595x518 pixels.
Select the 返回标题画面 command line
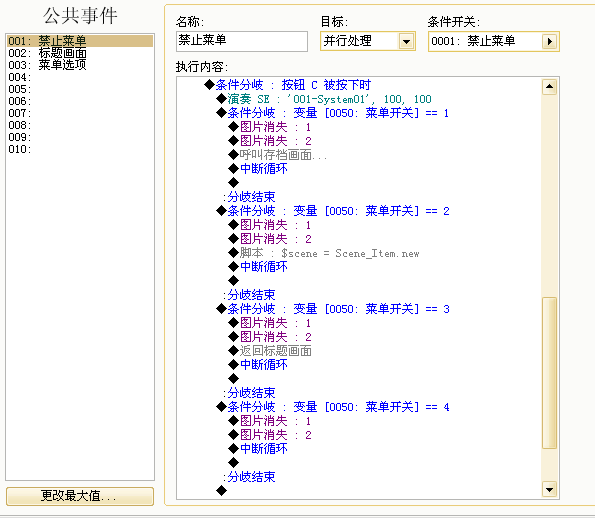(x=270, y=351)
